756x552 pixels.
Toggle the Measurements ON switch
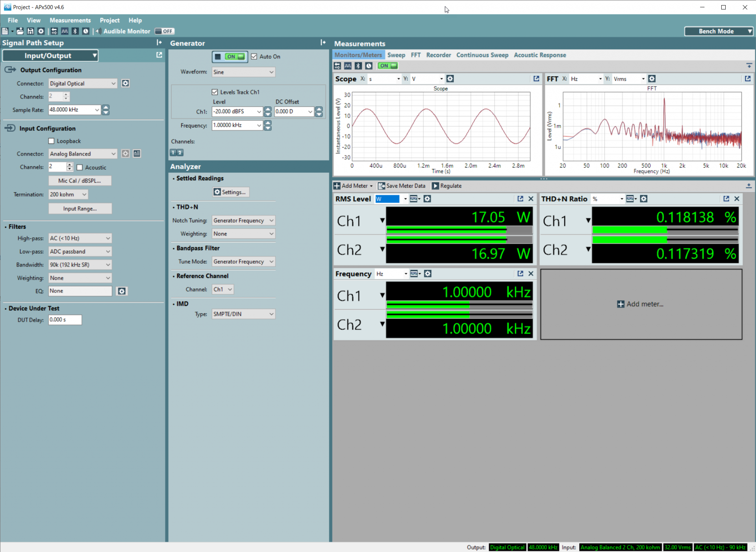pyautogui.click(x=388, y=66)
